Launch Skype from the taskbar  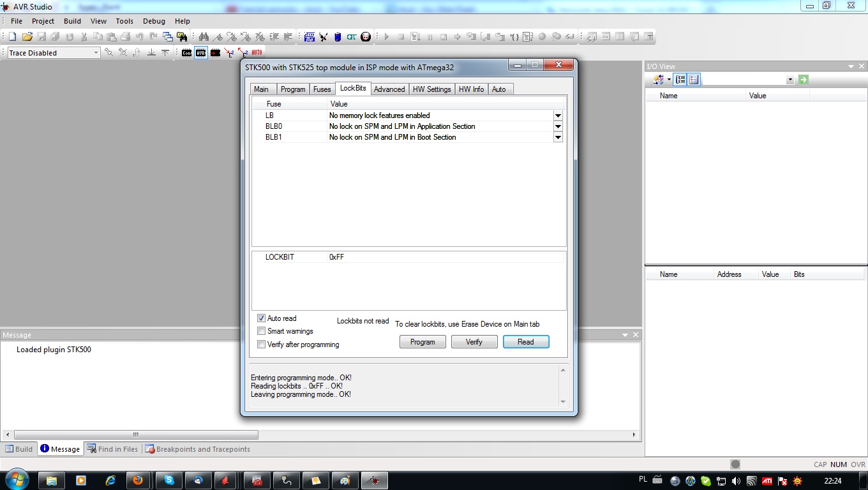click(169, 480)
